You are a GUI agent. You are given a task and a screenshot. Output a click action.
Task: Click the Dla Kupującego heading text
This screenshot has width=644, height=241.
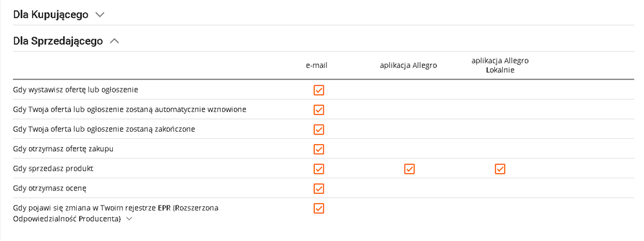coord(50,15)
